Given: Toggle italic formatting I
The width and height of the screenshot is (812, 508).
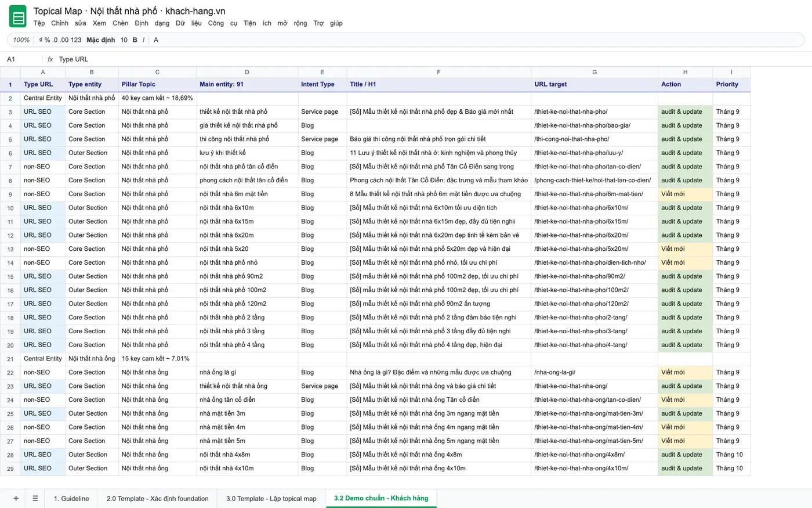Looking at the screenshot, I should coord(143,40).
